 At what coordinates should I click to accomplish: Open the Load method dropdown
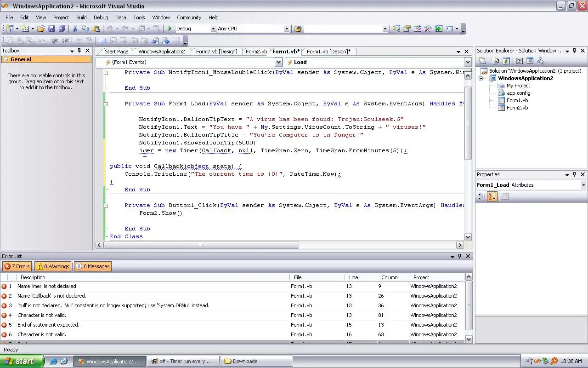tap(468, 62)
